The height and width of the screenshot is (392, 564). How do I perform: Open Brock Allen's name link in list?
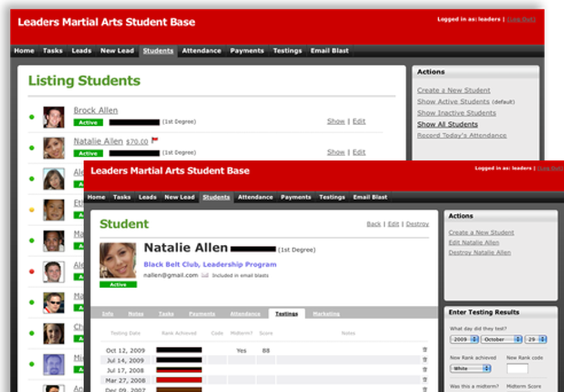[x=96, y=111]
